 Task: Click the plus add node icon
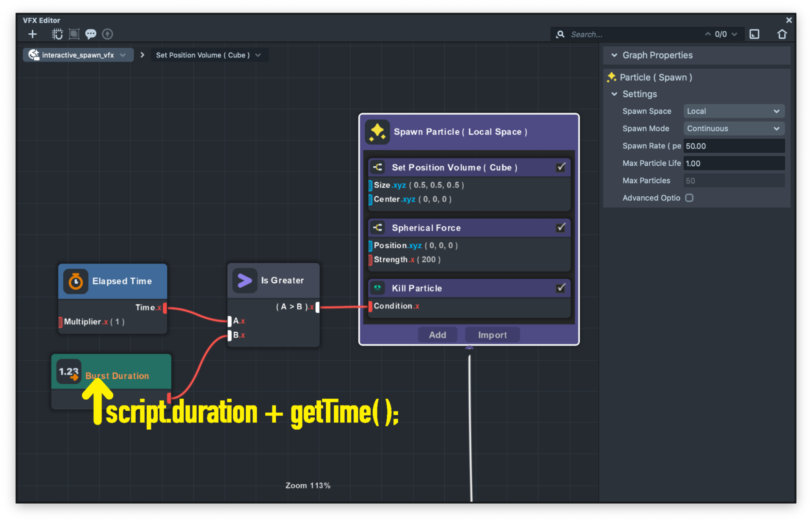point(32,34)
